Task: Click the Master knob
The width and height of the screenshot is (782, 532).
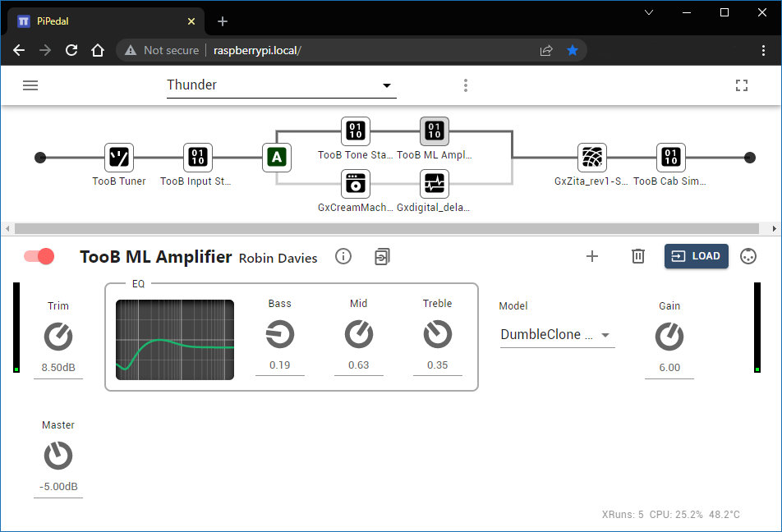Action: tap(58, 456)
